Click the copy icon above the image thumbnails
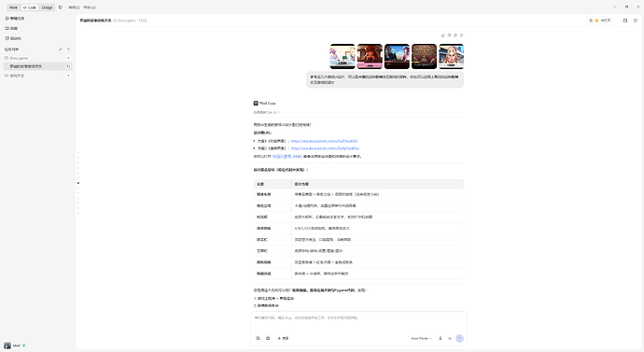The width and height of the screenshot is (644, 352). tap(461, 35)
